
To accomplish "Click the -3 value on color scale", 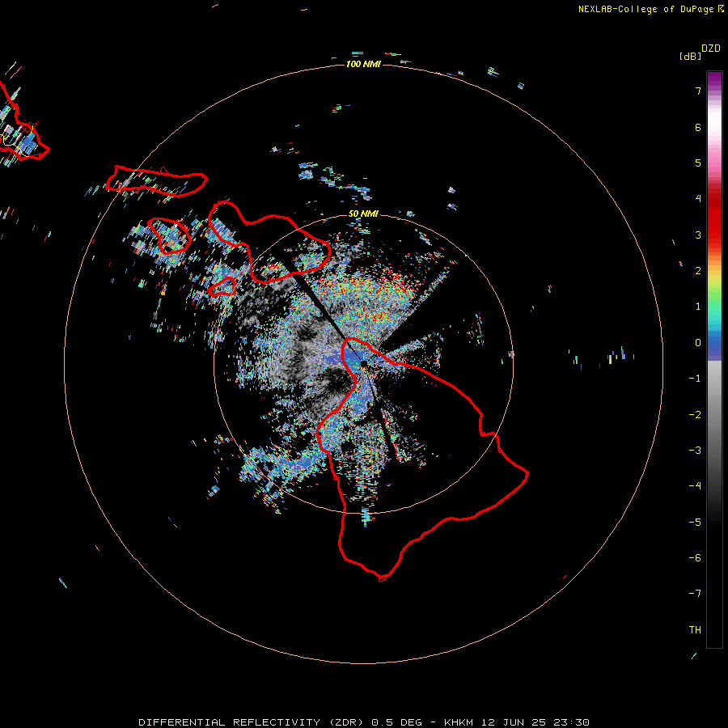I will [695, 451].
